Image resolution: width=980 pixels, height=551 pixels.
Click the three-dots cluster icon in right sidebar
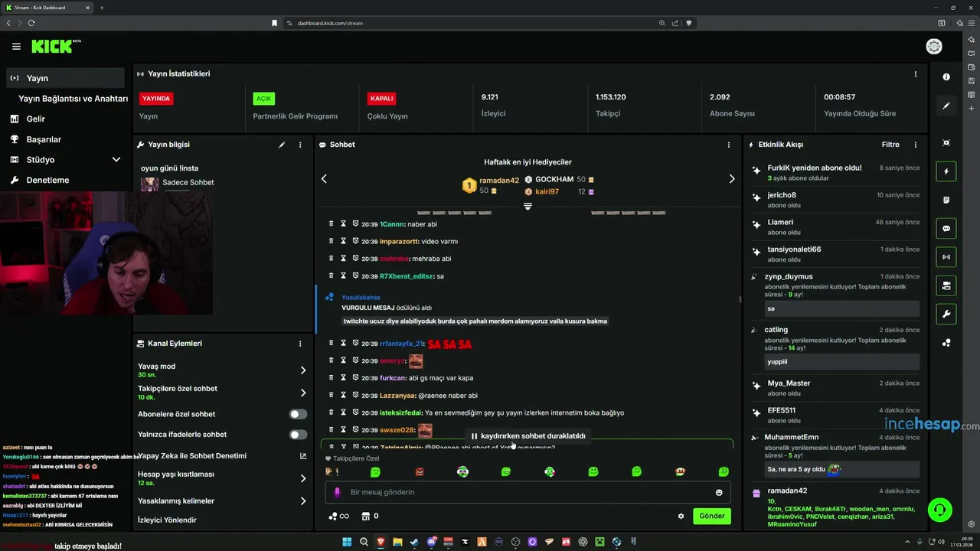[946, 343]
